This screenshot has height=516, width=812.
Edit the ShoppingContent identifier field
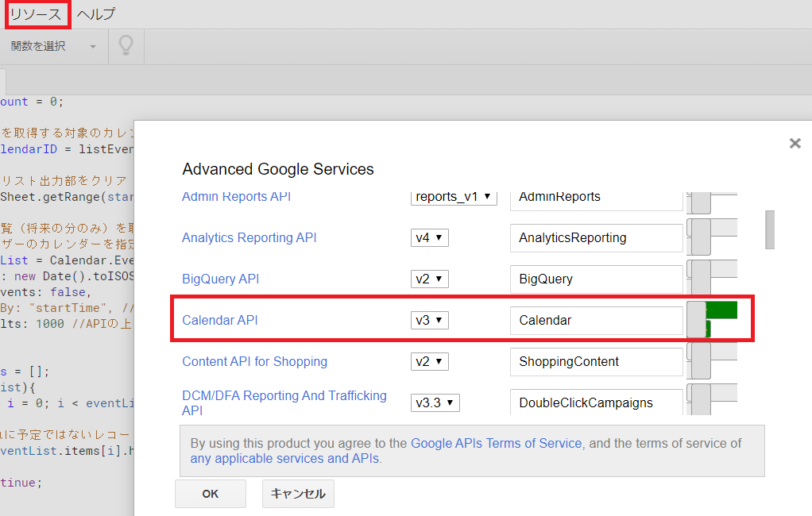coord(597,361)
